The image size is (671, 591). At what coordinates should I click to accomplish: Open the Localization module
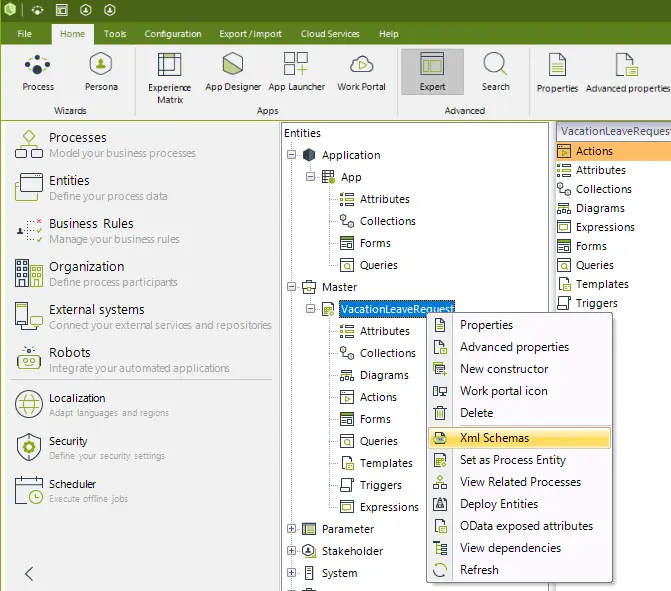point(92,404)
